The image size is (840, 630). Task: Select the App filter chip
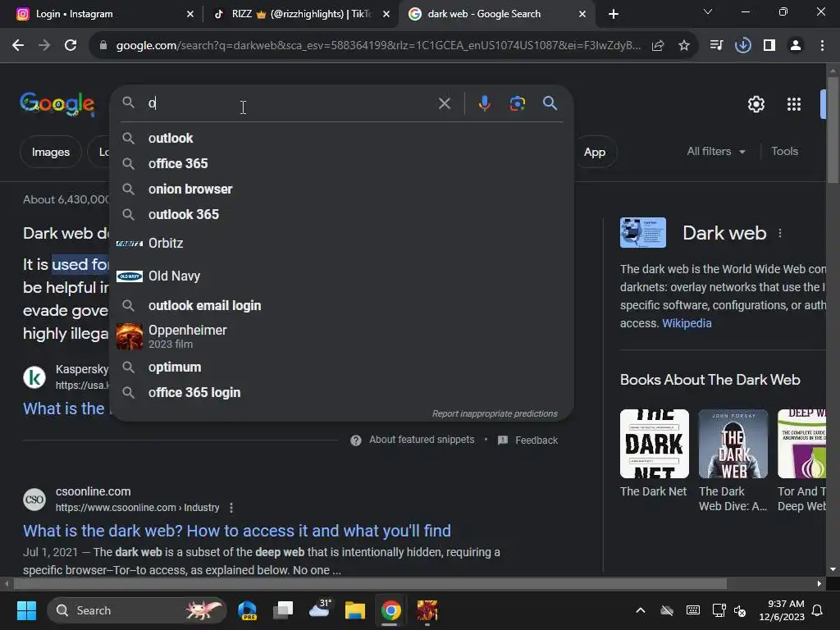[595, 152]
